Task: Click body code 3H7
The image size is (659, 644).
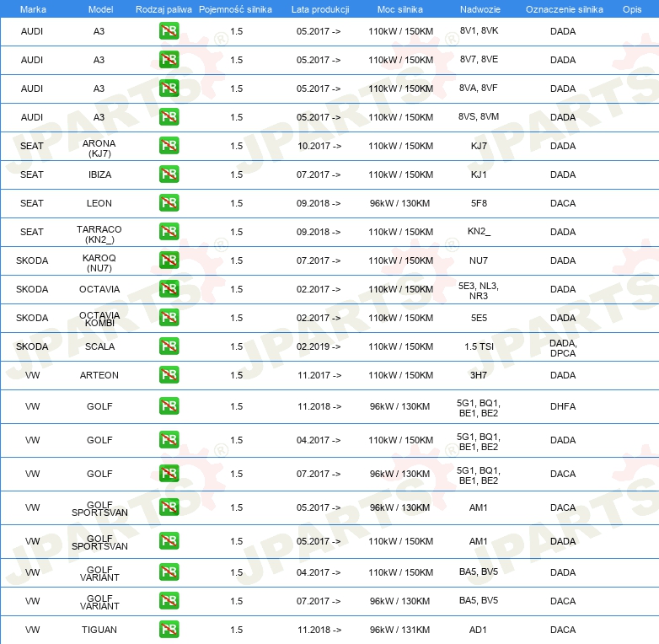Action: 479,375
